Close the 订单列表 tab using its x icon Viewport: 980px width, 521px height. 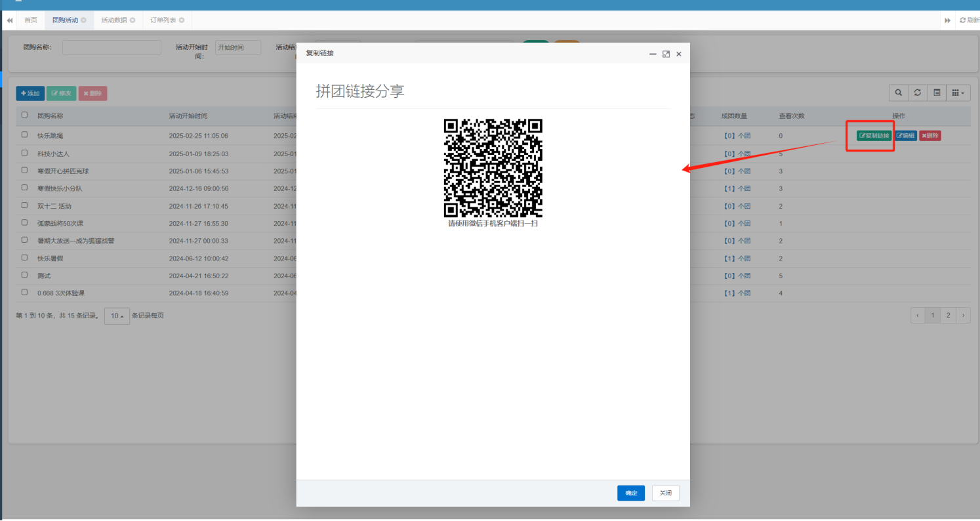tap(182, 20)
